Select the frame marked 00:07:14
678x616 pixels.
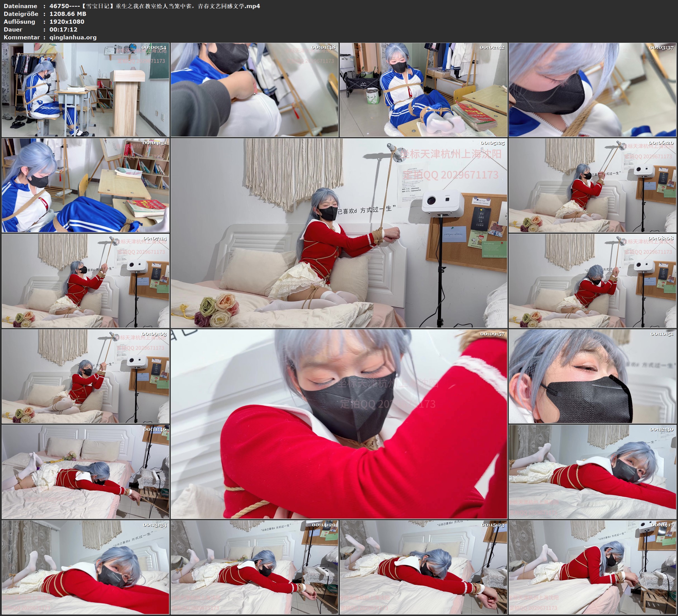point(85,281)
